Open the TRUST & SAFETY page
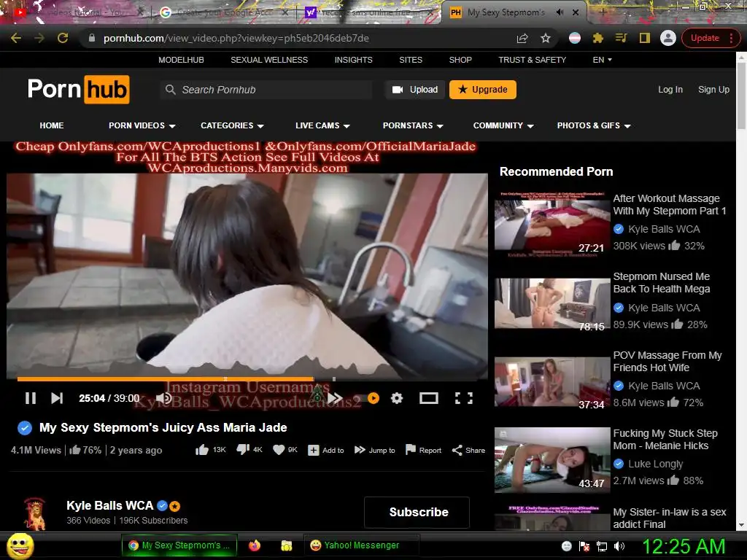Image resolution: width=747 pixels, height=560 pixels. point(532,60)
